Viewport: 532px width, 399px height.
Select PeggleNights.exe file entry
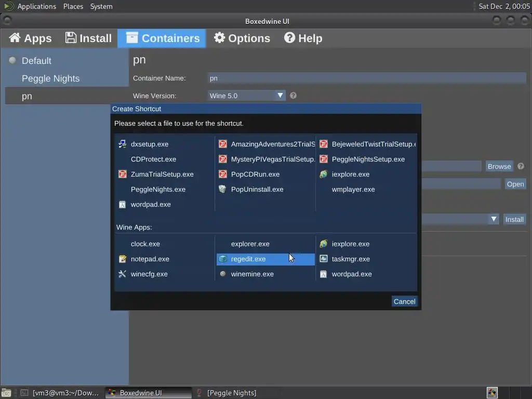coord(158,189)
